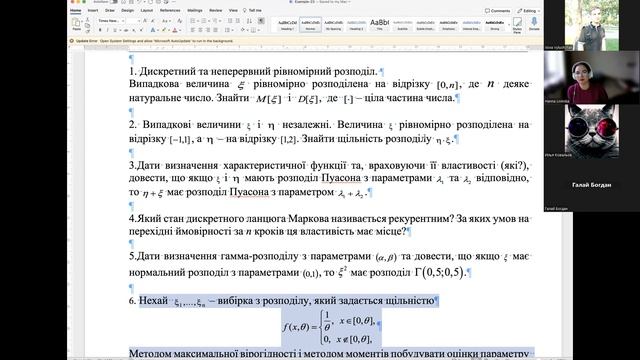Apply the Heading 1 style
The height and width of the screenshot is (360, 640).
[287, 25]
